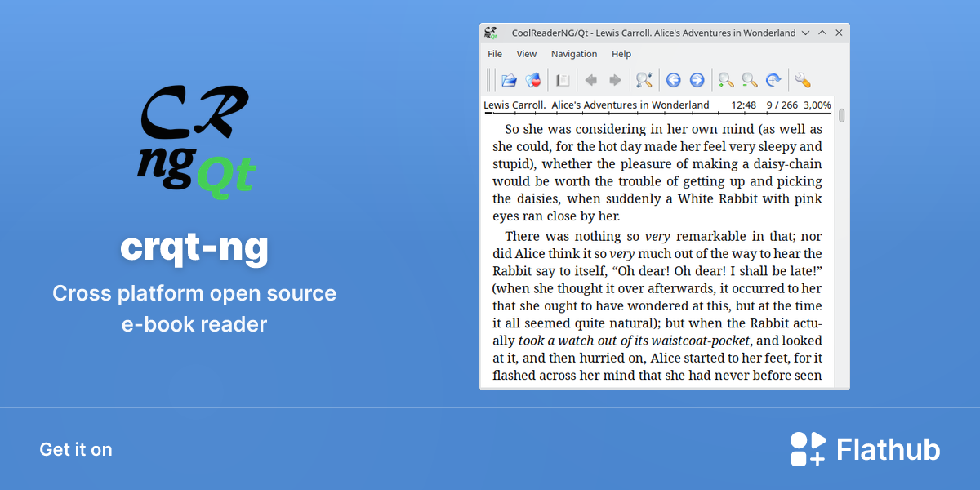Open the Help menu

(621, 54)
